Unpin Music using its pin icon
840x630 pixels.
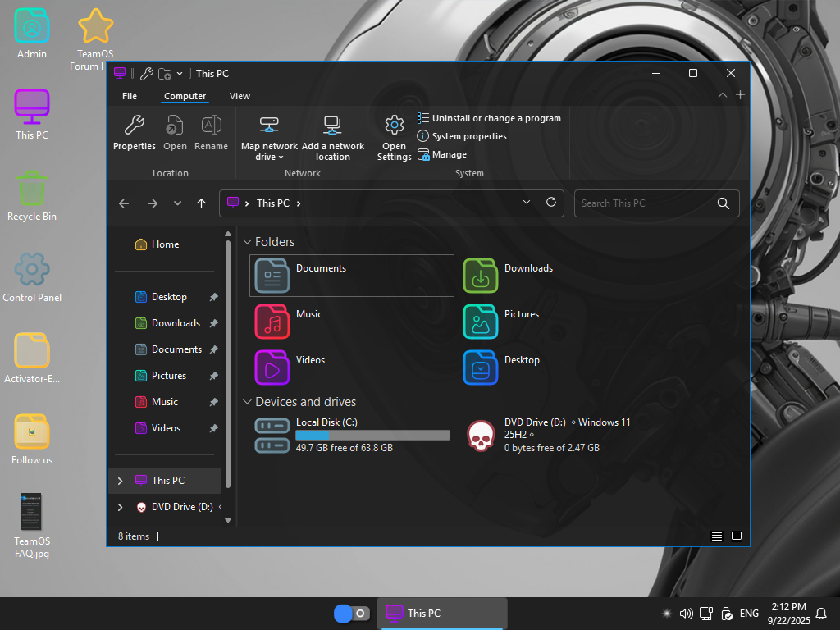214,402
